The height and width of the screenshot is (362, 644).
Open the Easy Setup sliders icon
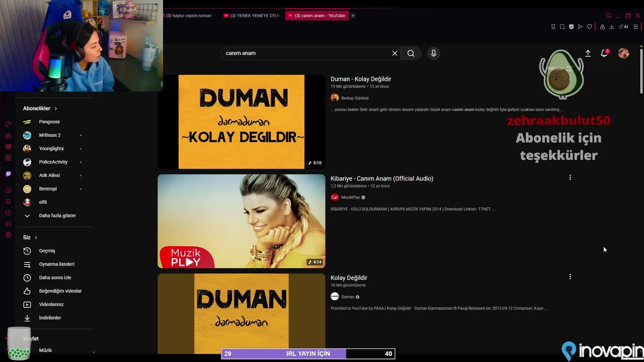(636, 27)
